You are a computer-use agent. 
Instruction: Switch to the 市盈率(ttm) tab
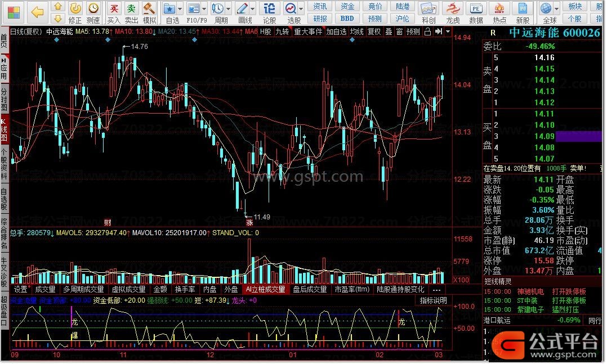[x=352, y=289]
